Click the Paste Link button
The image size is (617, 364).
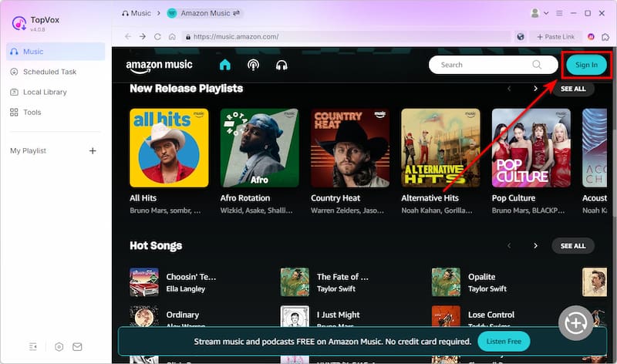[555, 36]
